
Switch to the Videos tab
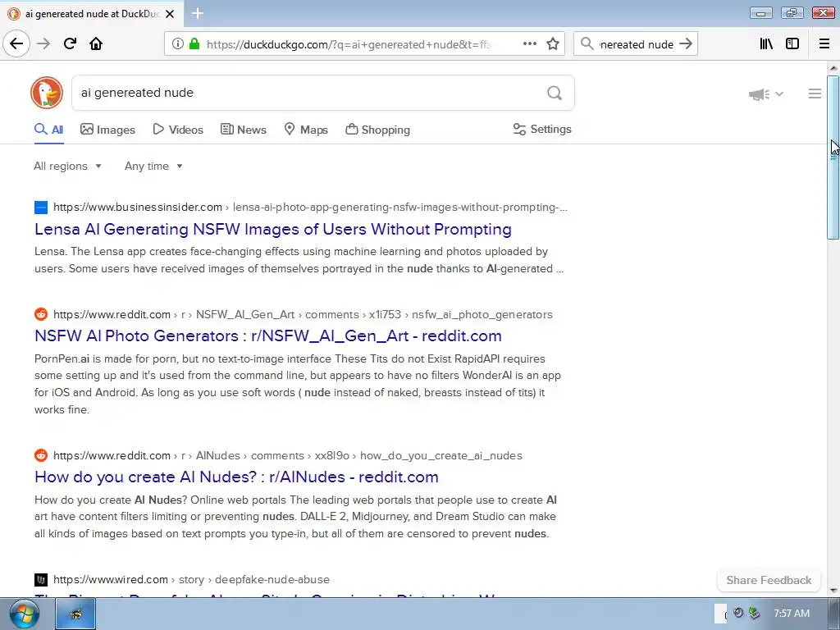click(x=178, y=130)
